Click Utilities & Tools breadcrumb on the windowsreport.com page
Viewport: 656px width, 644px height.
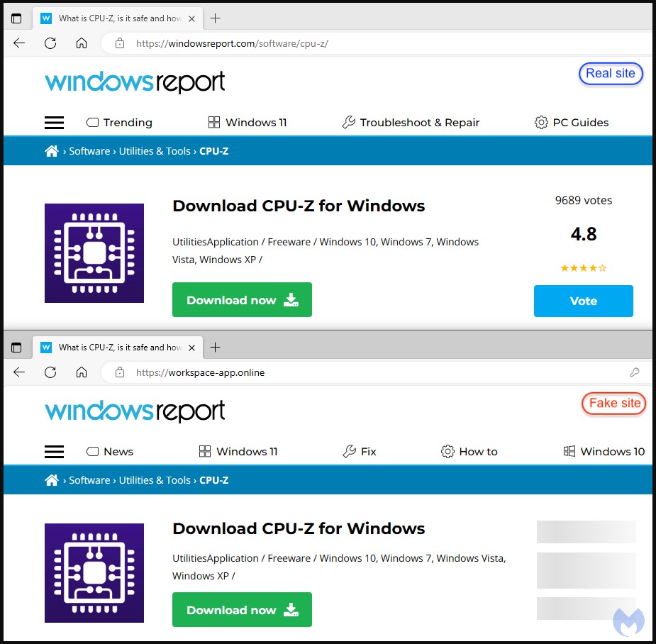tap(155, 151)
